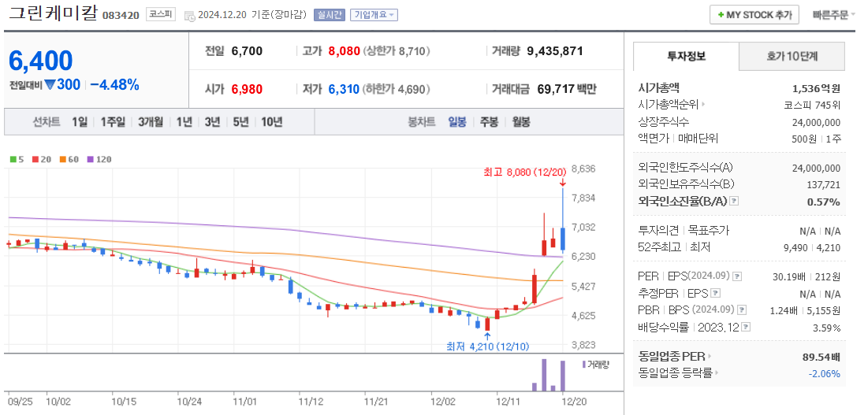The height and width of the screenshot is (415, 868).
Task: Expand the 기업개요 dropdown
Action: [x=374, y=15]
